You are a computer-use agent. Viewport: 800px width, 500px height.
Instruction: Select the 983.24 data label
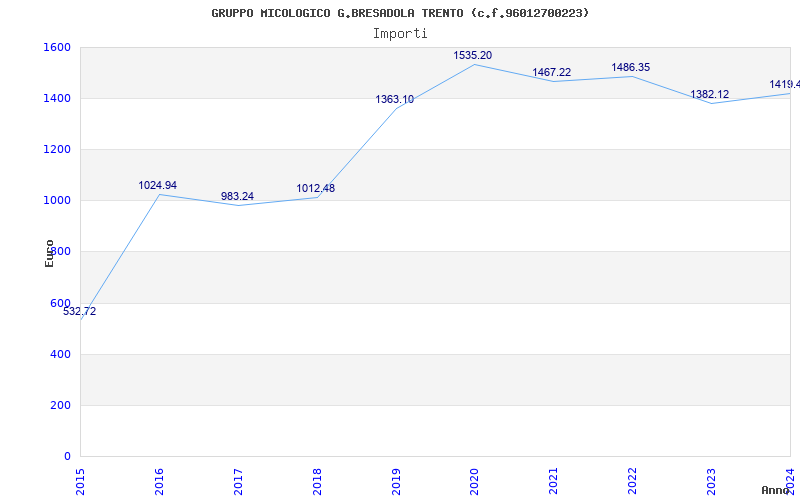pos(237,196)
